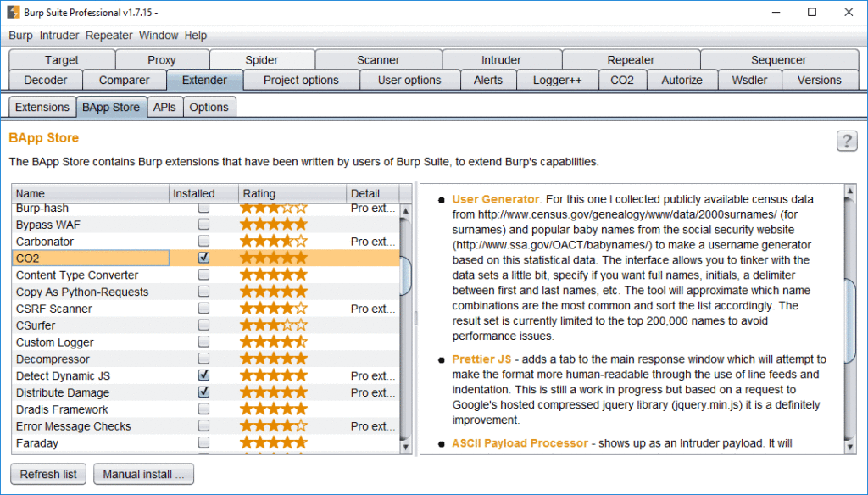Viewport: 868px width, 495px height.
Task: Open the Intruder menu in menu bar
Action: coord(59,36)
